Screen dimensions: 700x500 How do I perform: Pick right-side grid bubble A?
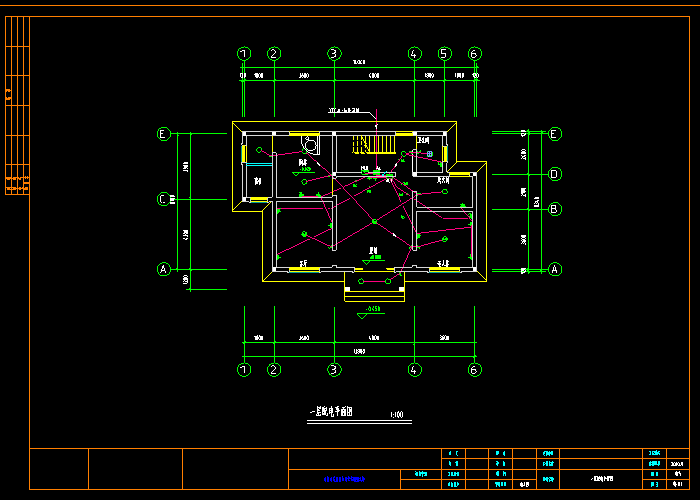pos(554,269)
